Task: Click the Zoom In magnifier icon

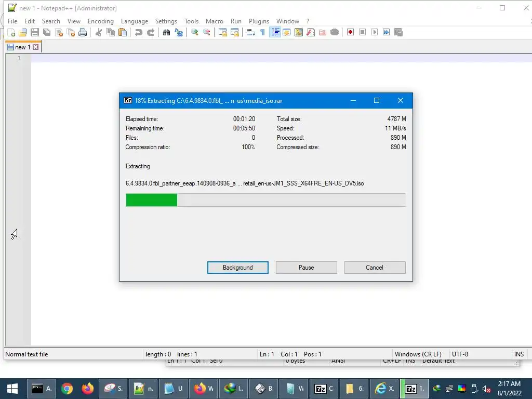Action: 194,32
